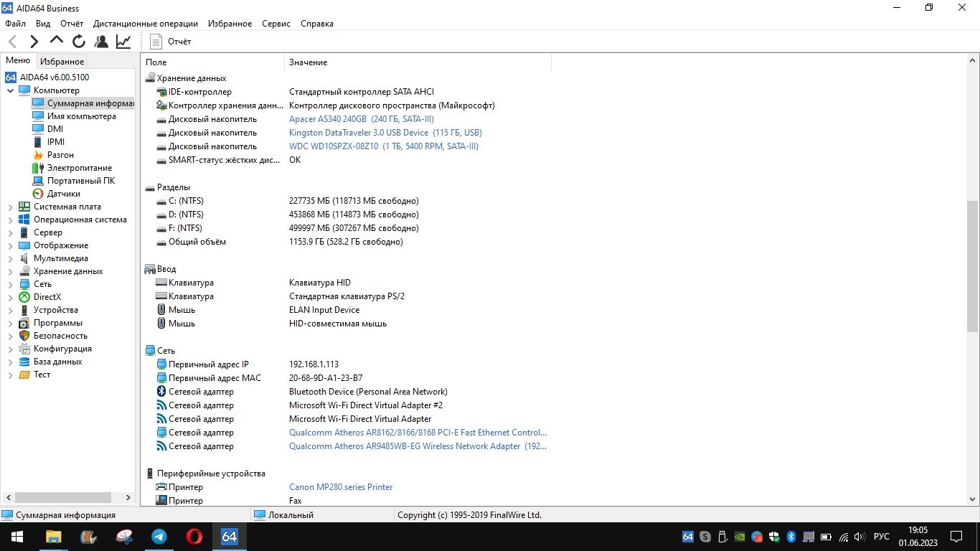980x551 pixels.
Task: Select DMI item in the tree
Action: point(55,129)
